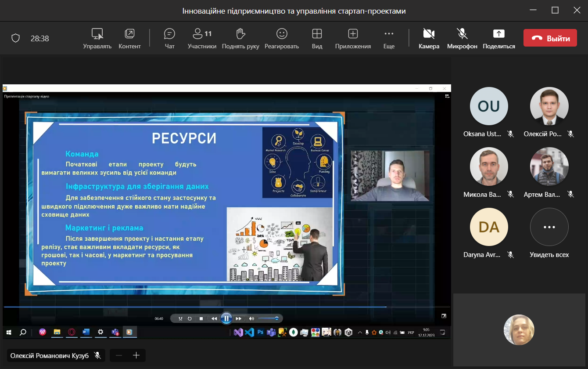Zoom in shared content with plus
Screen dimensions: 588x369
[x=136, y=355]
